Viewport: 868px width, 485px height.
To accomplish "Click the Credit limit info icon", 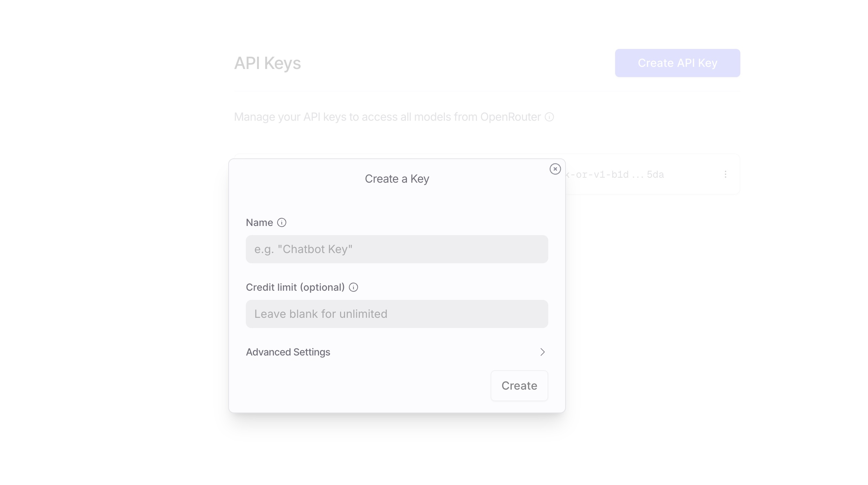I will coord(353,287).
